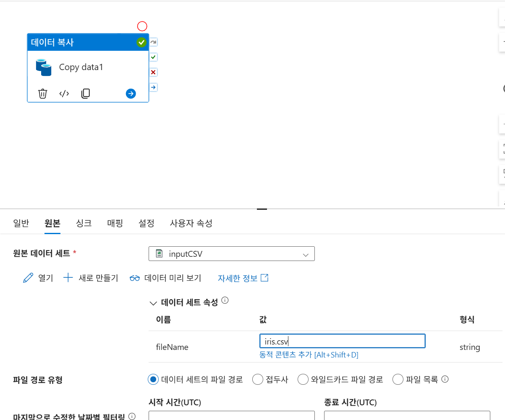Viewport: 505px width, 420px height.
Task: Click 동적 콘텐츠 추가 link
Action: [309, 355]
